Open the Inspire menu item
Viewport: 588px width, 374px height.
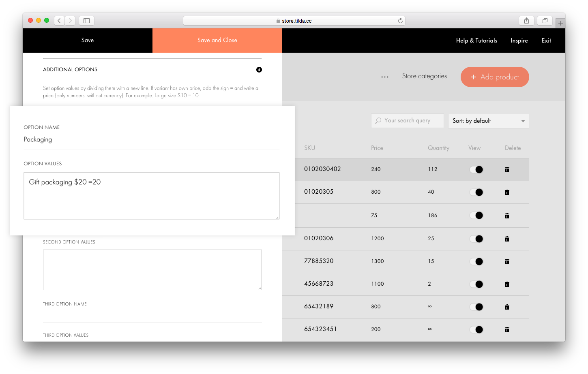click(x=519, y=41)
